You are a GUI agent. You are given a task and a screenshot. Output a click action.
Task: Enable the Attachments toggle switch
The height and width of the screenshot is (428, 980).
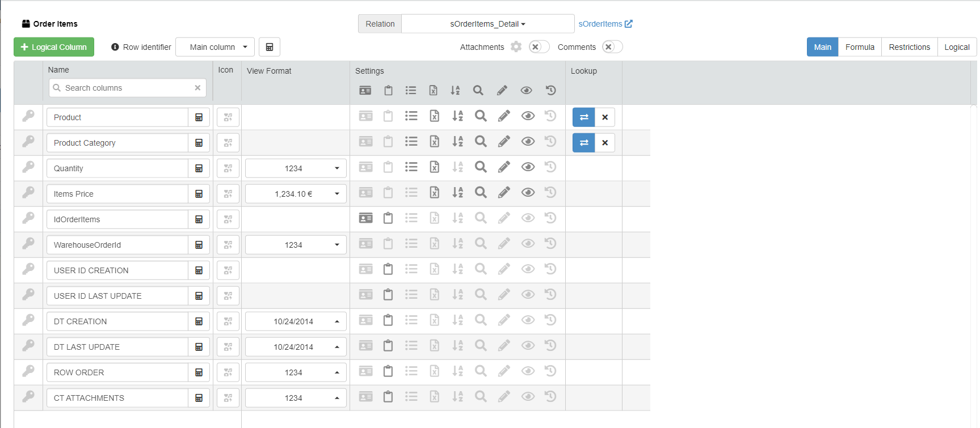pyautogui.click(x=539, y=47)
